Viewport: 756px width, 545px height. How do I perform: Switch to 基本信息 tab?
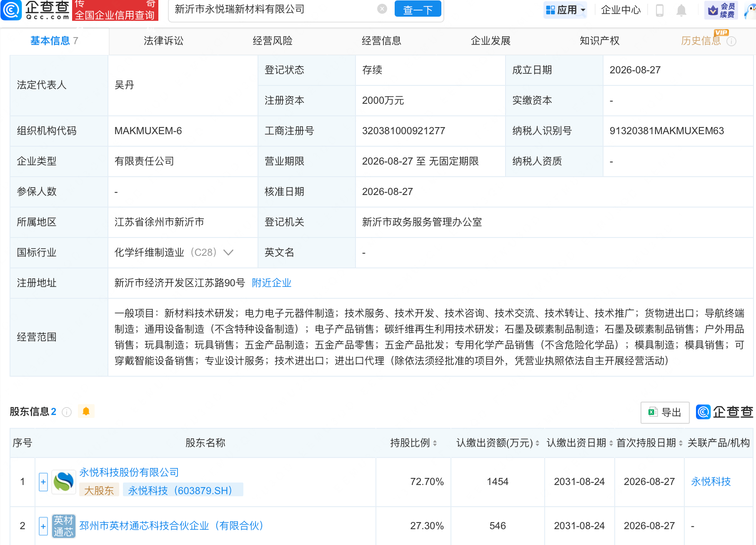pos(54,41)
